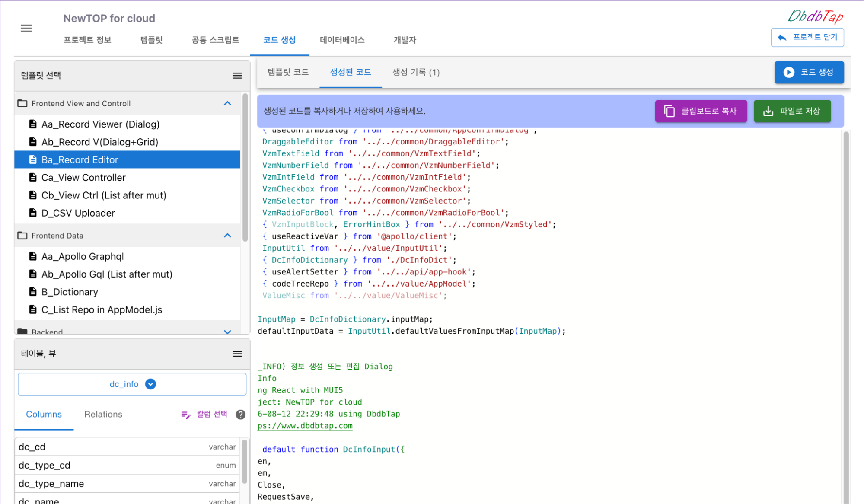The image size is (864, 504).
Task: Switch to 개발자 tab
Action: click(405, 40)
